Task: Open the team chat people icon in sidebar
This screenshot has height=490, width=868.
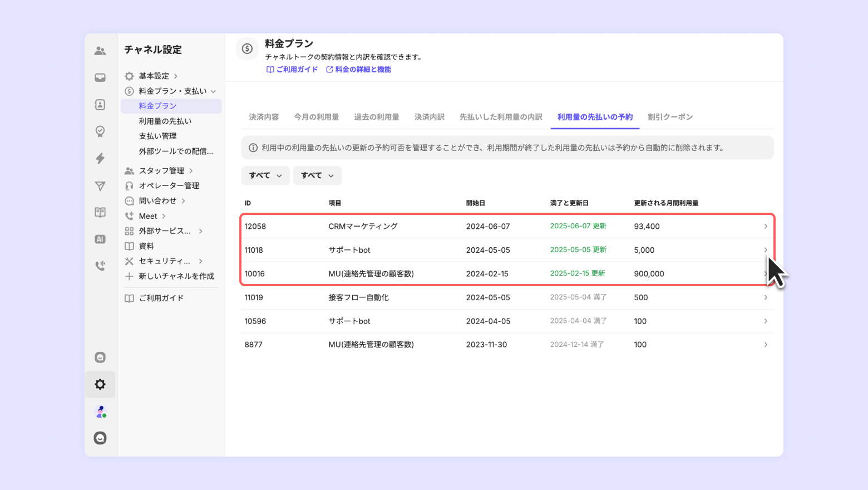Action: (100, 51)
